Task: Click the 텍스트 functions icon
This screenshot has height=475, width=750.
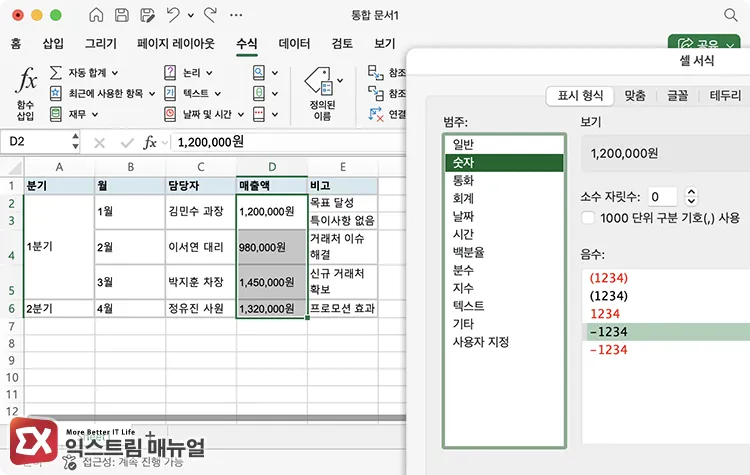Action: (x=170, y=93)
